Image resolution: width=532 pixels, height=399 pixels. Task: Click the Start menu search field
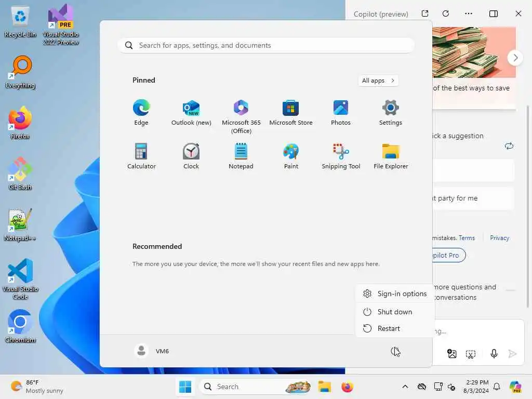[x=265, y=45]
